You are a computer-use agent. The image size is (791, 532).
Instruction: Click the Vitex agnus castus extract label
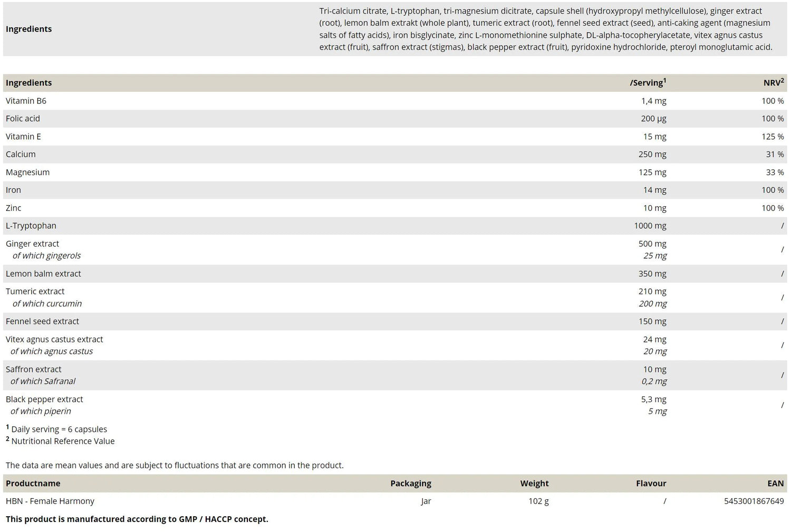coord(54,340)
